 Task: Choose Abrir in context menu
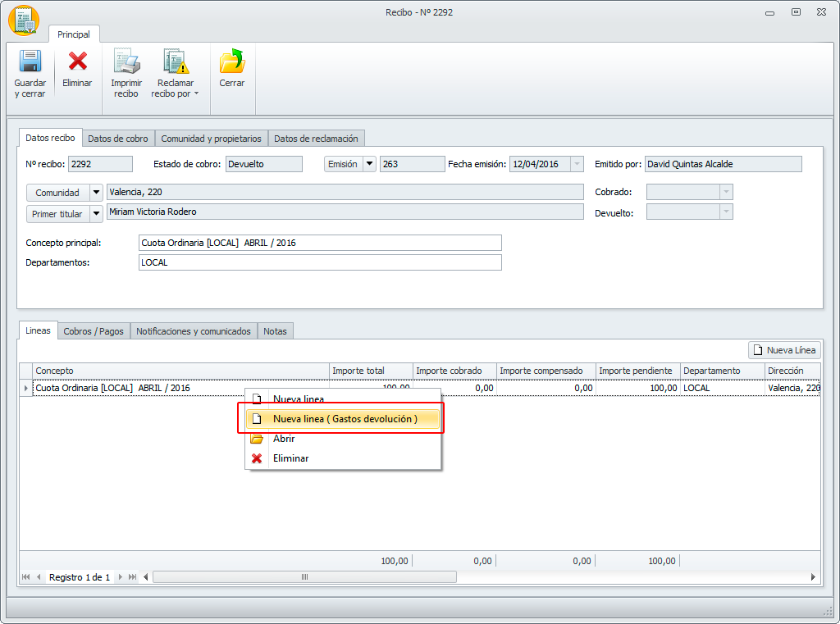343,439
